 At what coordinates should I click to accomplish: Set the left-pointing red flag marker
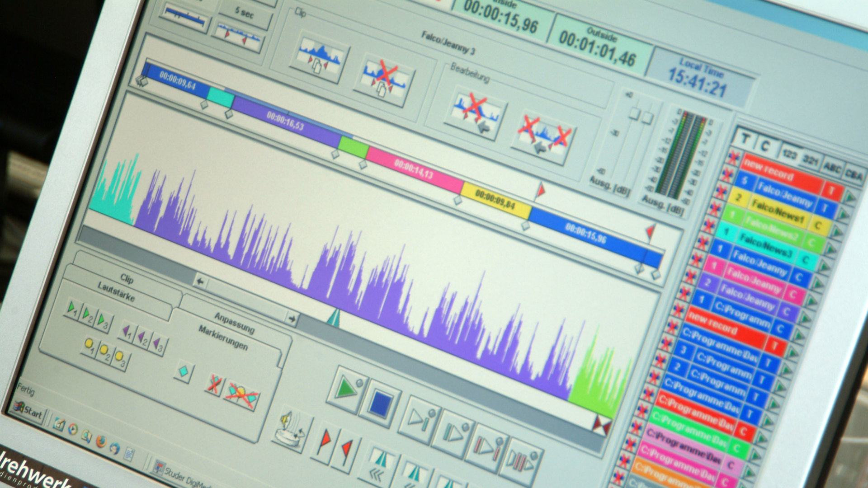tap(347, 452)
